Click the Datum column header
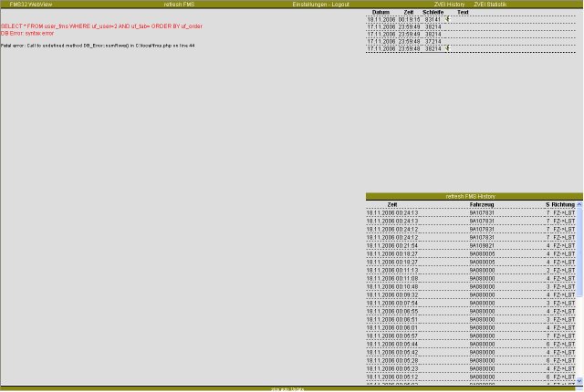Image resolution: width=584 pixels, height=392 pixels. tap(381, 12)
